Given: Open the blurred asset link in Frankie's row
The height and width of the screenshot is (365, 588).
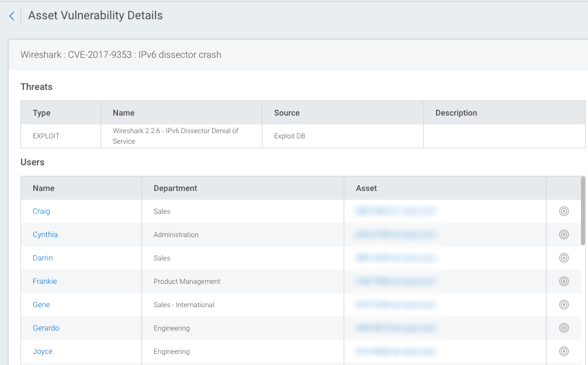Looking at the screenshot, I should [396, 281].
